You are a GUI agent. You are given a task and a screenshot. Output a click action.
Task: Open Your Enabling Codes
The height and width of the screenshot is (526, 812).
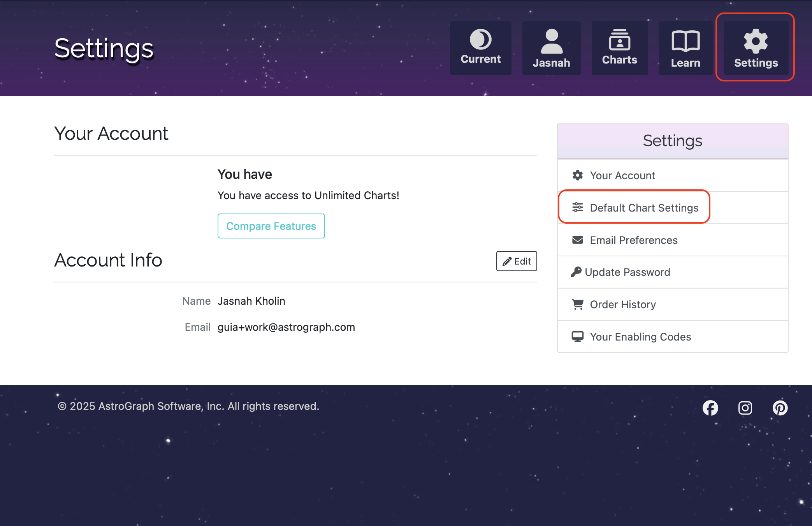tap(640, 337)
